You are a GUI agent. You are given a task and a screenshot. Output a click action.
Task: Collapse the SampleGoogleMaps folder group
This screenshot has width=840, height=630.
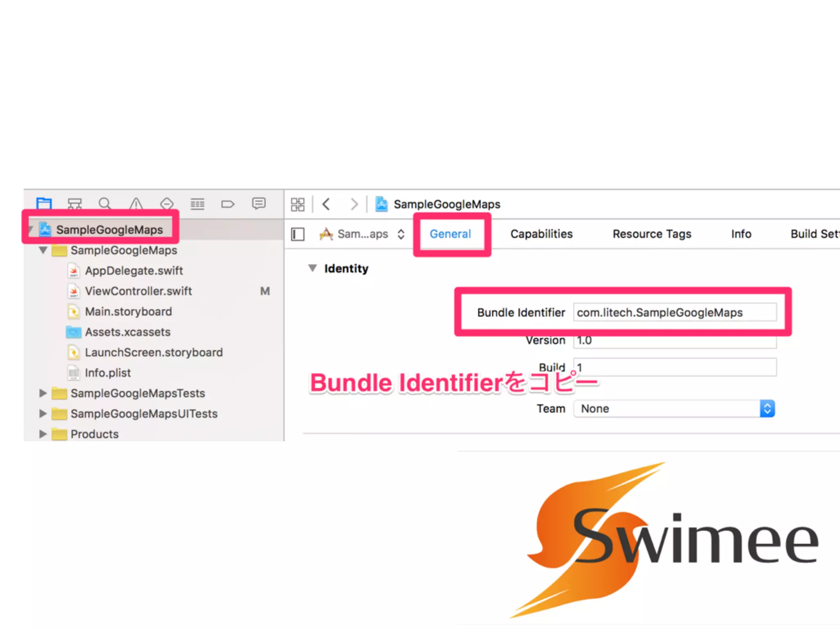pos(43,250)
